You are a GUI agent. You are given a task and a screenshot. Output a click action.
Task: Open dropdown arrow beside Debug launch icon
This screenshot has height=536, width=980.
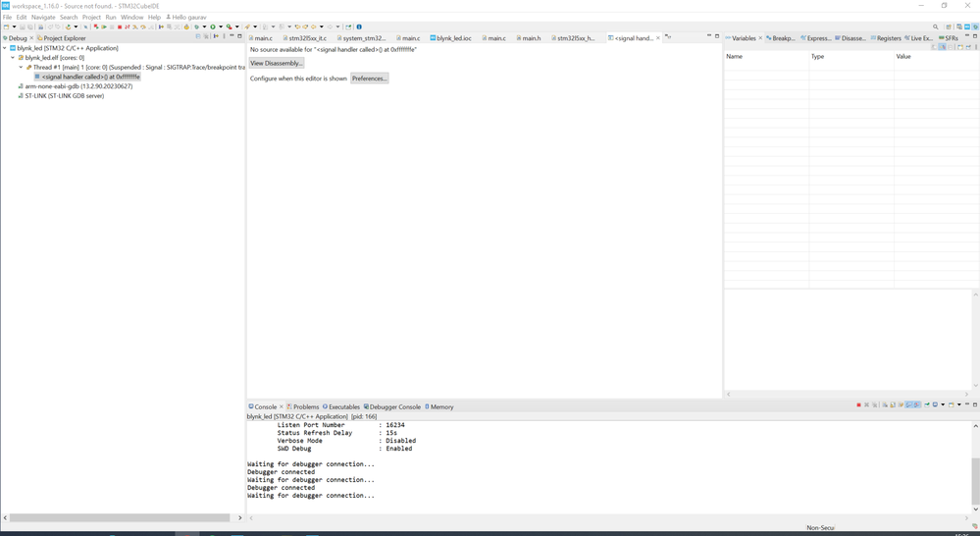pyautogui.click(x=204, y=27)
